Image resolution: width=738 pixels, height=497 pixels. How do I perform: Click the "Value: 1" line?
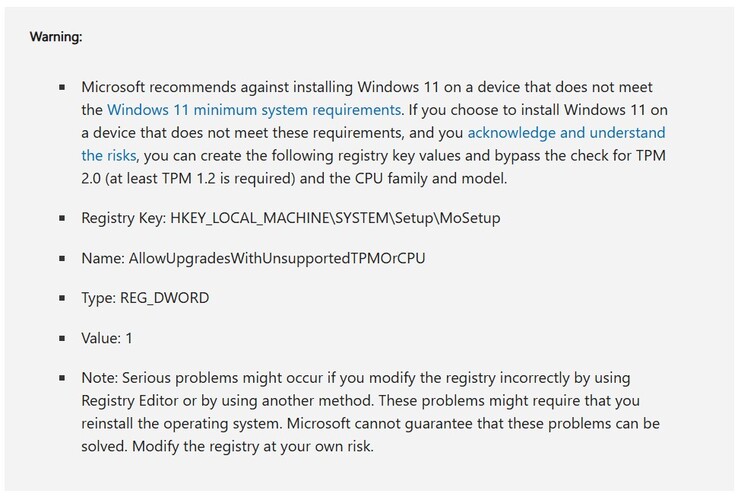click(107, 338)
